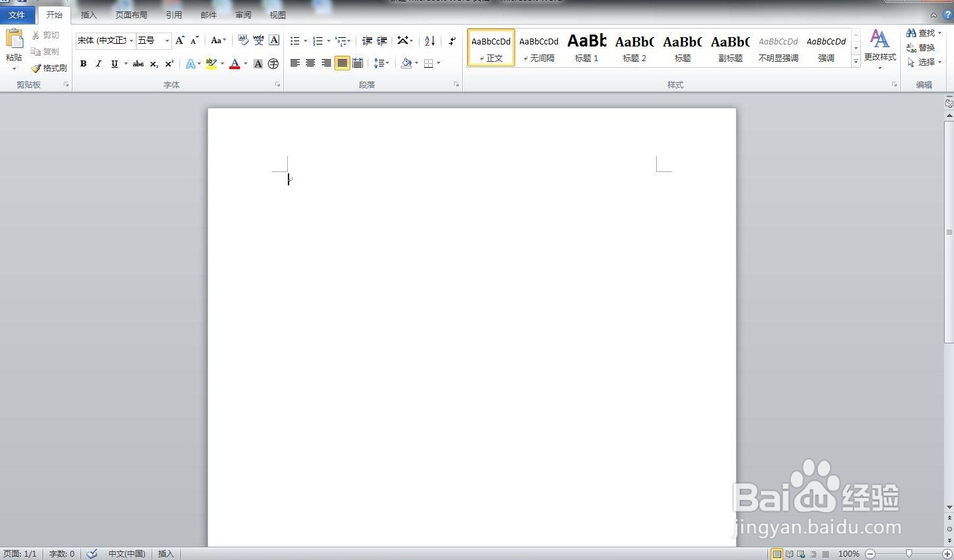Align text left
The image size is (954, 560).
[295, 63]
